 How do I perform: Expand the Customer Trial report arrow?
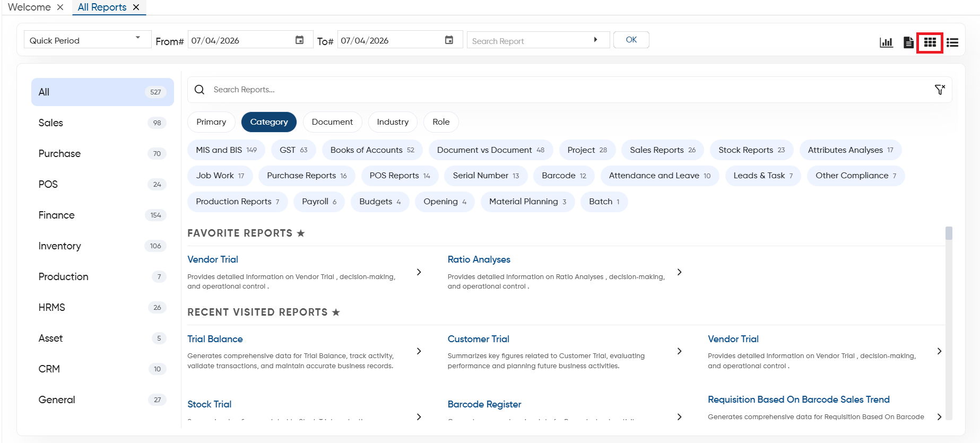(680, 351)
